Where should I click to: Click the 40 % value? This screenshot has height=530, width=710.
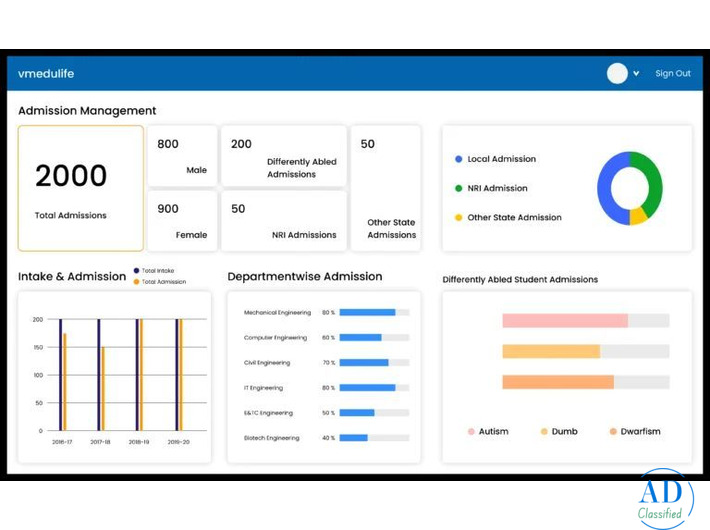click(328, 438)
